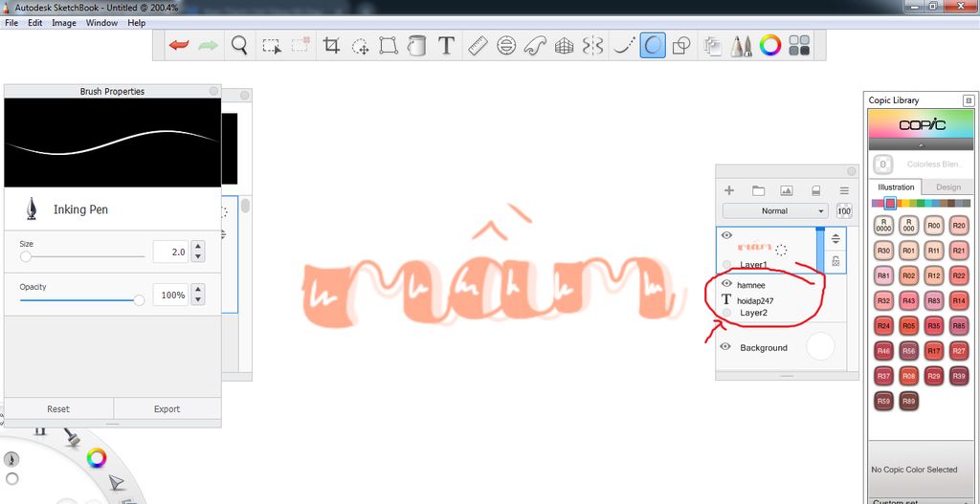The width and height of the screenshot is (980, 504).
Task: Collapse the Copic color preview arrow
Action: (x=922, y=144)
